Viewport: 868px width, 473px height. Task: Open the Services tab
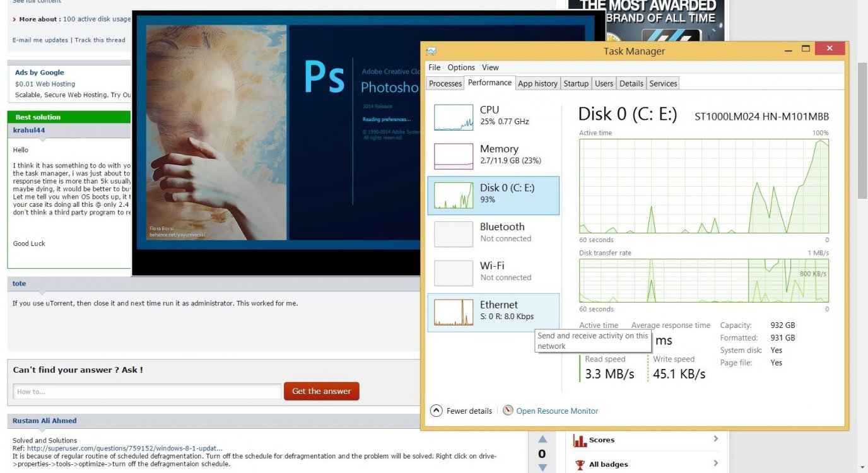(x=663, y=83)
